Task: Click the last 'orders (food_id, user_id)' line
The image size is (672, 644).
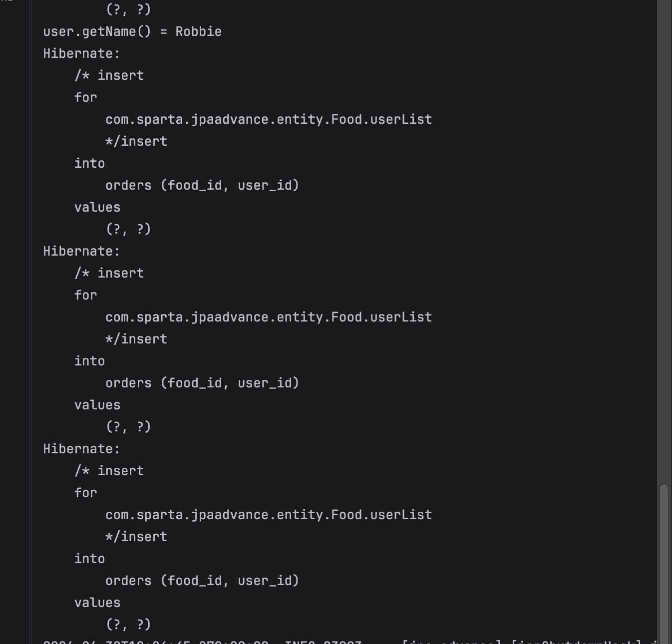Action: click(202, 581)
